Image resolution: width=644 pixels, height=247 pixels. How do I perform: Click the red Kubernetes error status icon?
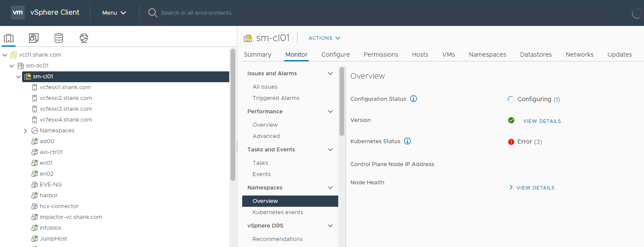click(511, 142)
